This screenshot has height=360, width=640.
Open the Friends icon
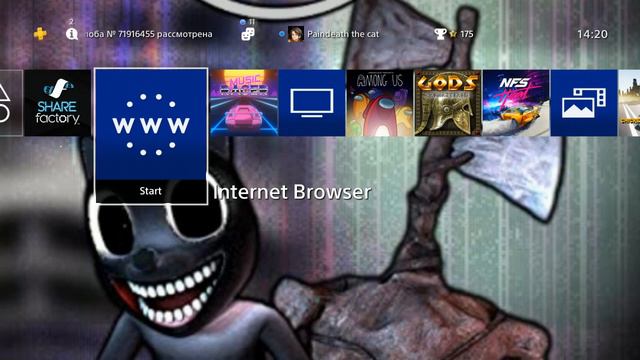point(247,34)
